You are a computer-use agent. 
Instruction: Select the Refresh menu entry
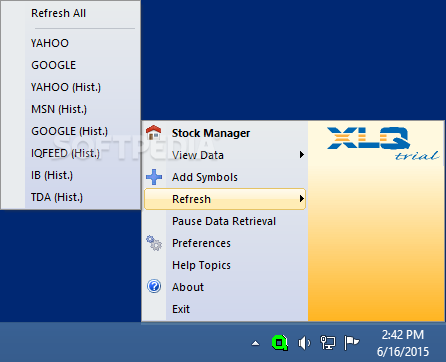(225, 199)
